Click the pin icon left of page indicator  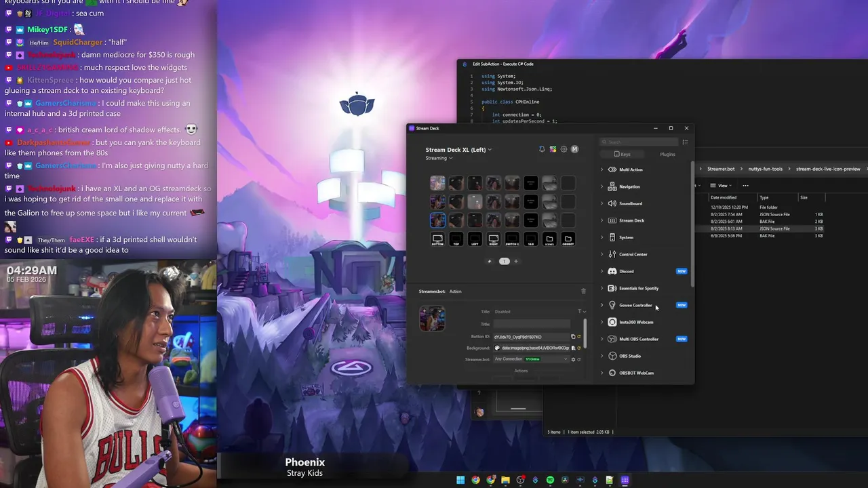point(490,261)
